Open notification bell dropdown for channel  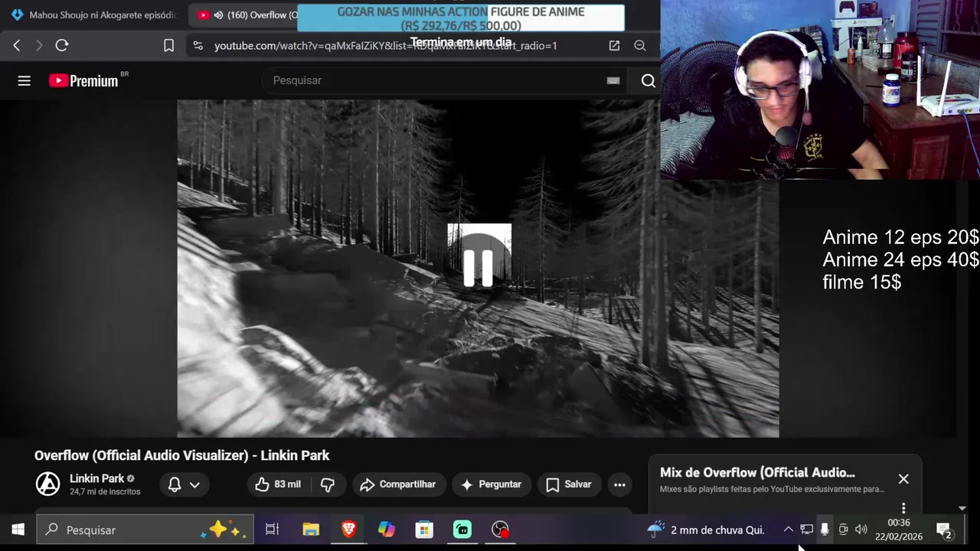[x=184, y=484]
